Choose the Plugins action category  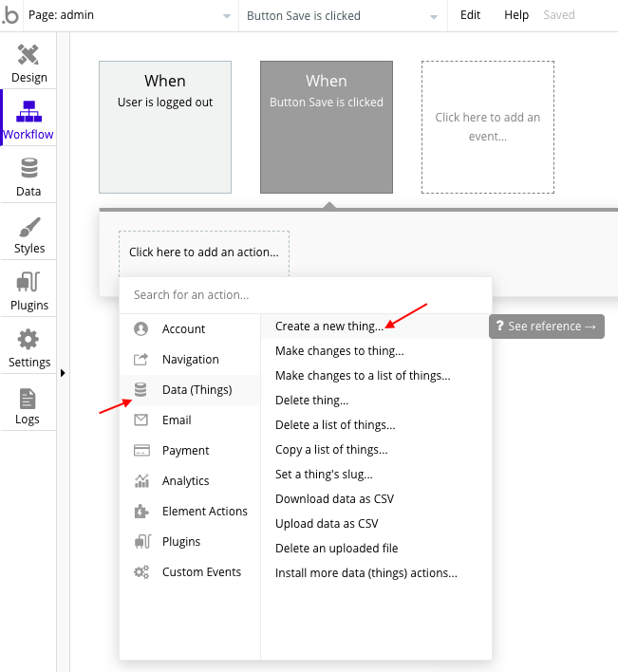tap(190, 542)
